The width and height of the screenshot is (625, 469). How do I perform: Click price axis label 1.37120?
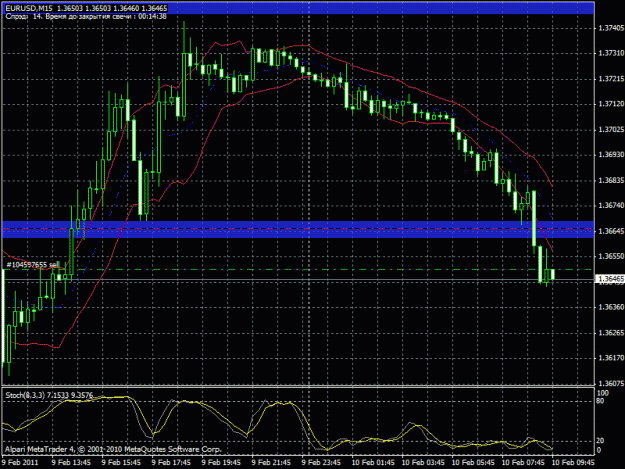pyautogui.click(x=611, y=104)
